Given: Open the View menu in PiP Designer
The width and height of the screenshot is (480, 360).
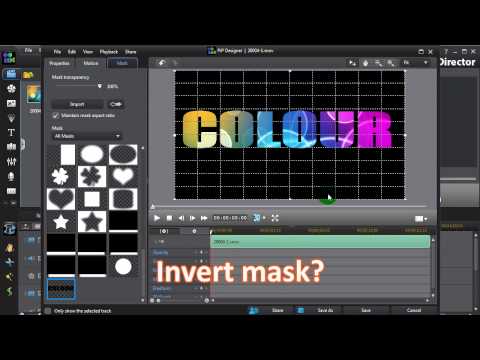Looking at the screenshot, I should [88, 52].
